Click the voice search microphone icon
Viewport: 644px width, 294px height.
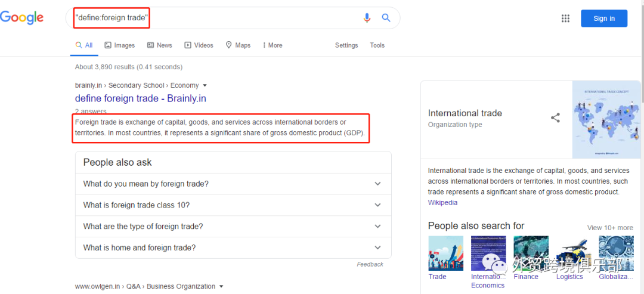click(x=367, y=18)
